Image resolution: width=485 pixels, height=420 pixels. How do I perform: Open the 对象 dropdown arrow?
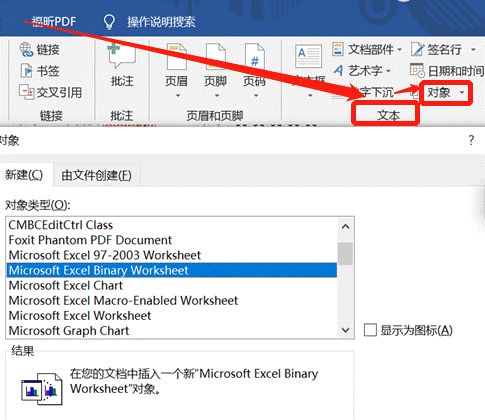tap(462, 92)
